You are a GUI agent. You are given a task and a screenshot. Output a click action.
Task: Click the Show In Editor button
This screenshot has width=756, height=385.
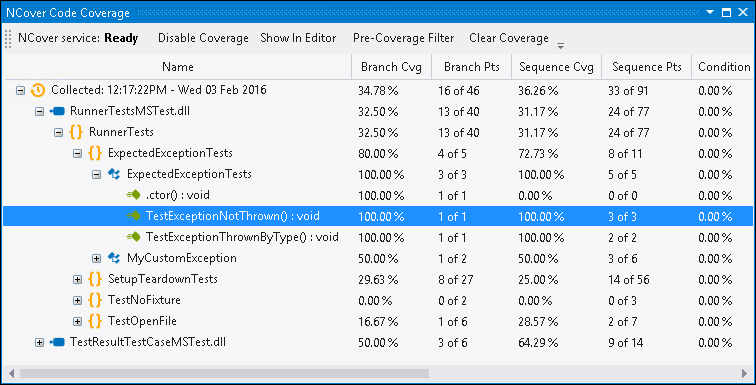(x=298, y=38)
